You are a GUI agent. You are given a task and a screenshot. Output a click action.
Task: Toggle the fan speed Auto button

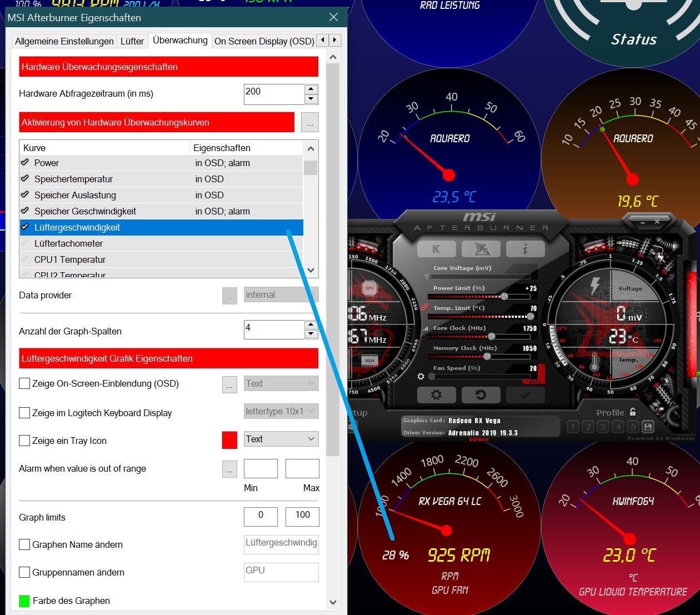(x=535, y=381)
